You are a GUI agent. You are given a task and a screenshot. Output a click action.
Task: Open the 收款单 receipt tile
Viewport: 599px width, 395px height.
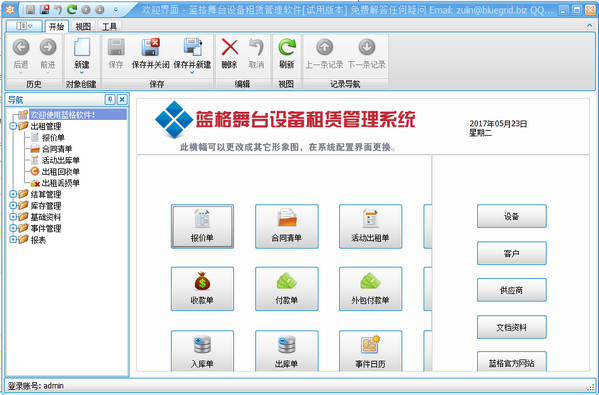[x=202, y=289]
